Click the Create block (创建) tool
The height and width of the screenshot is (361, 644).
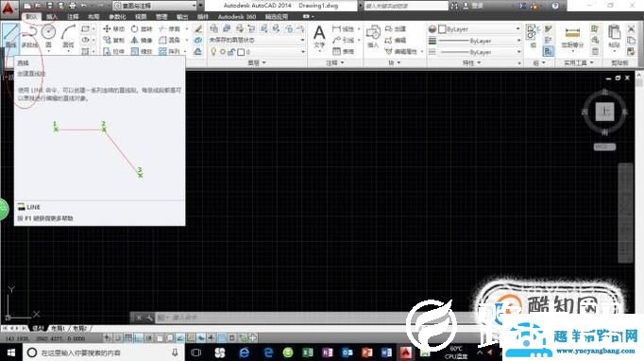click(x=396, y=28)
